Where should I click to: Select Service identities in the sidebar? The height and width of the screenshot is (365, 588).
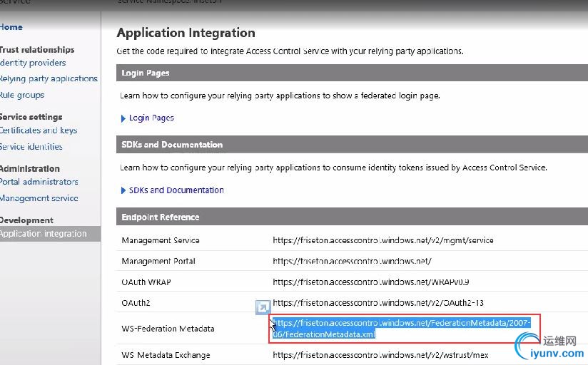coord(31,147)
